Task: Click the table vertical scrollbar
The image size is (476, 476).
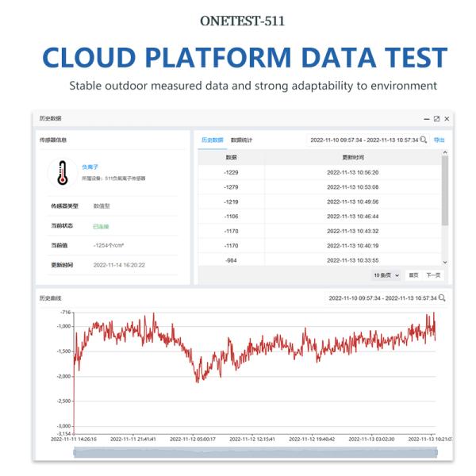Action: pyautogui.click(x=444, y=190)
